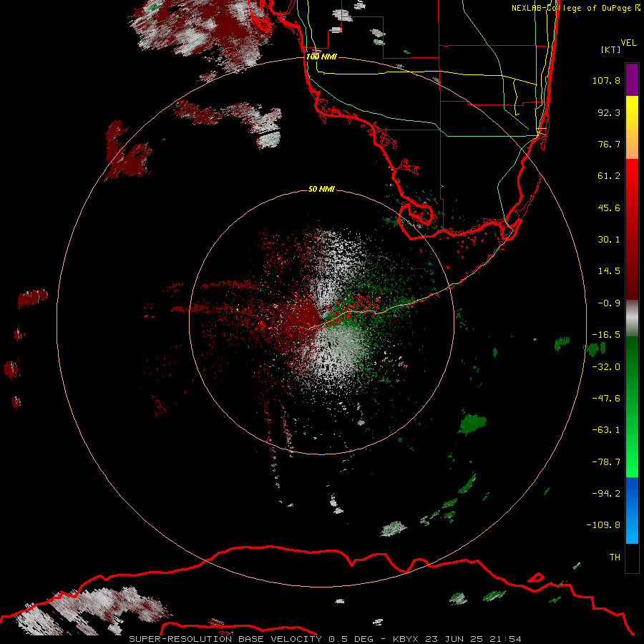Click the 107.8 velocity scale value
This screenshot has width=644, height=644.
(606, 80)
